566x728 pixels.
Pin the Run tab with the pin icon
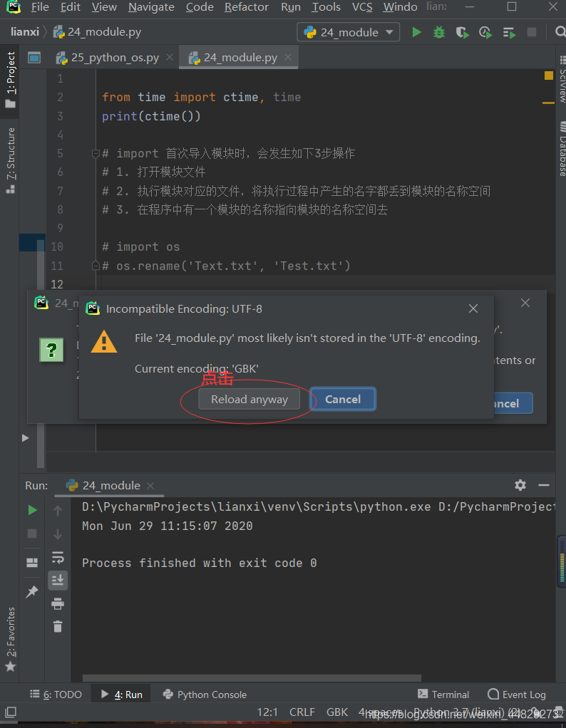pos(32,591)
